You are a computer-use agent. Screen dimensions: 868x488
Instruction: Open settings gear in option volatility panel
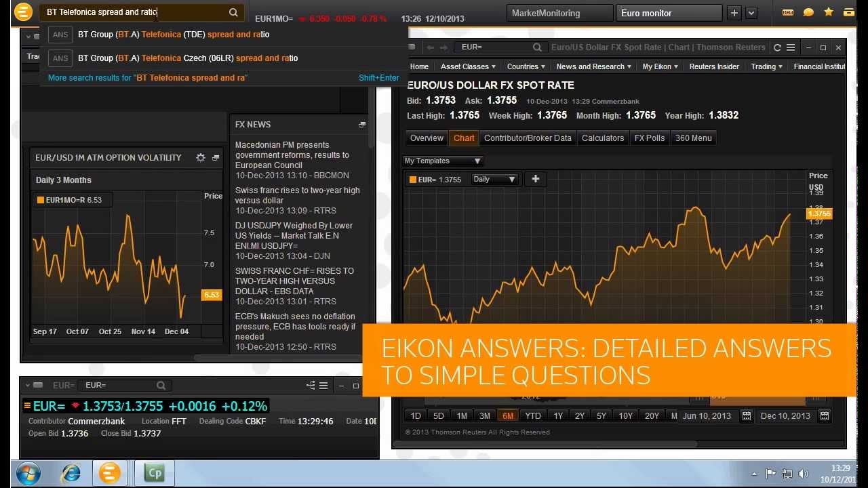click(x=201, y=157)
